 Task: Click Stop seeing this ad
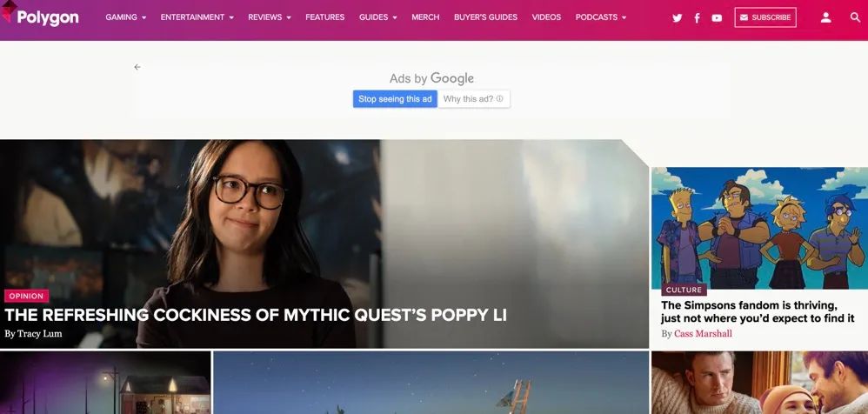395,99
